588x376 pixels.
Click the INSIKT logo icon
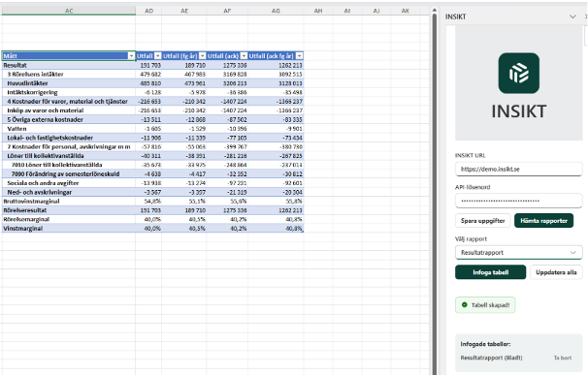[x=519, y=73]
